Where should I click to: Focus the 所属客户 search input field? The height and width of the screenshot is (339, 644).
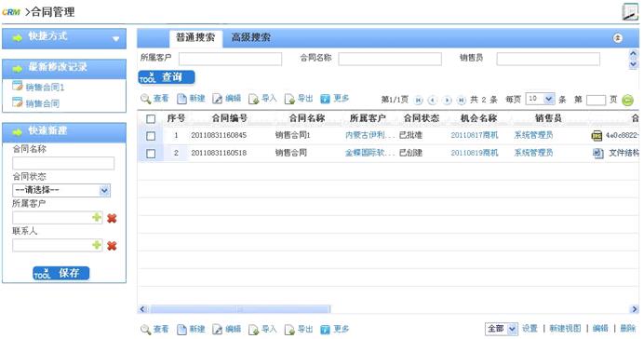point(230,59)
